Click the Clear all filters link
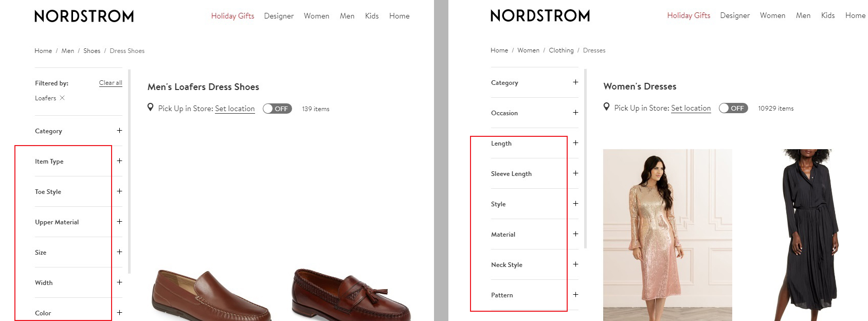This screenshot has height=321, width=868. tap(111, 83)
